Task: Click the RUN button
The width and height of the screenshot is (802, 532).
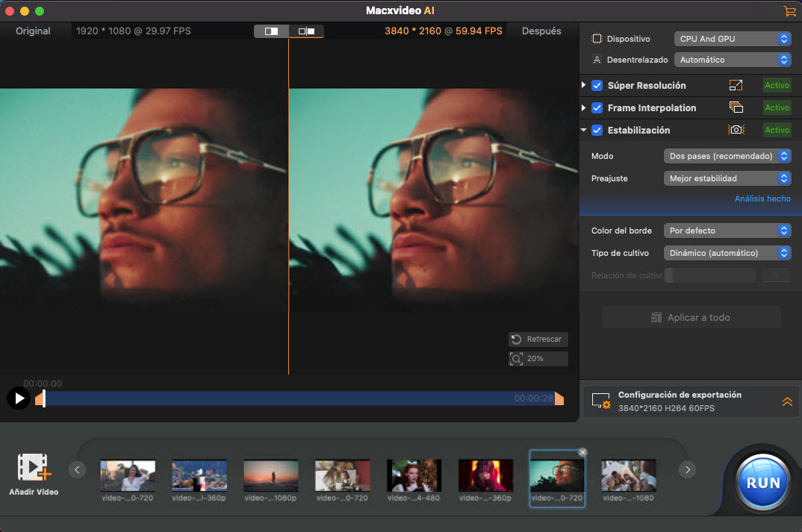Action: point(762,483)
